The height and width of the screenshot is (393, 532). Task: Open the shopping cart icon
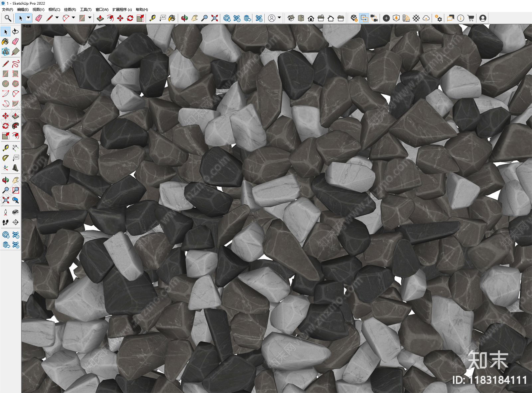(470, 18)
